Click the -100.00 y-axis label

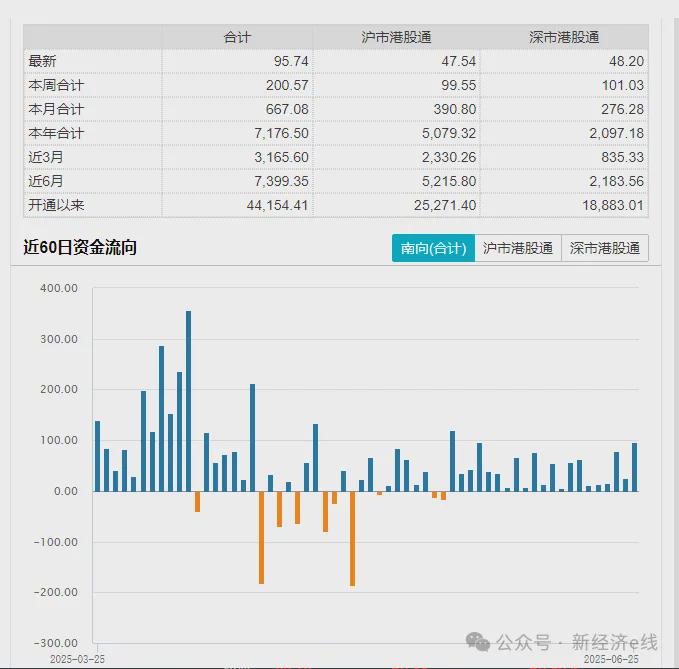[56, 542]
